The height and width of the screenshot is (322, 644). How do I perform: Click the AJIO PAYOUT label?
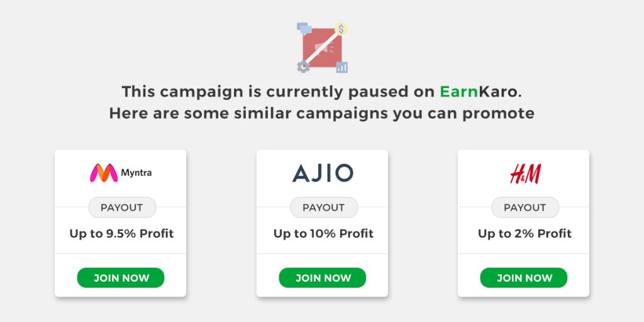(324, 208)
